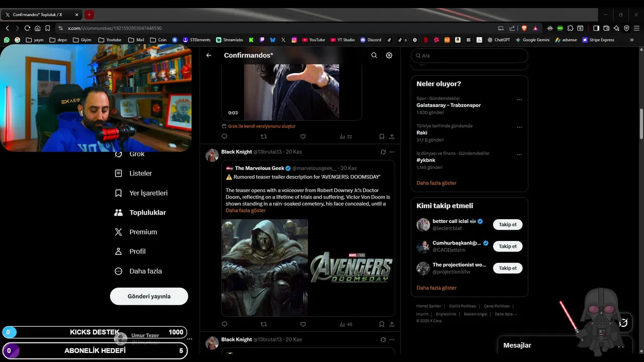Screen dimensions: 644x362
Task: Show more suggestions under Kimi takip etmeli
Action: tap(436, 288)
